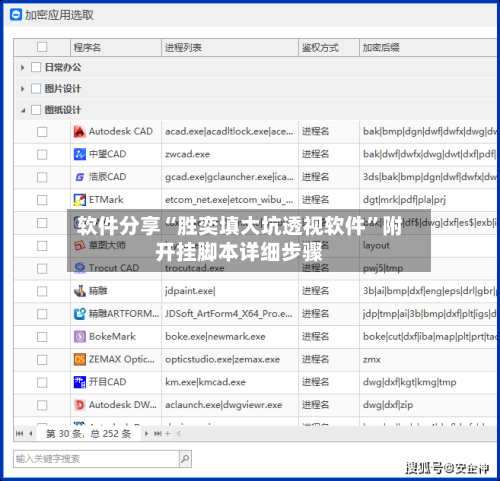Select the km.exe|kmcad.exe cell
Screen dimensions: 500x481
click(230, 382)
